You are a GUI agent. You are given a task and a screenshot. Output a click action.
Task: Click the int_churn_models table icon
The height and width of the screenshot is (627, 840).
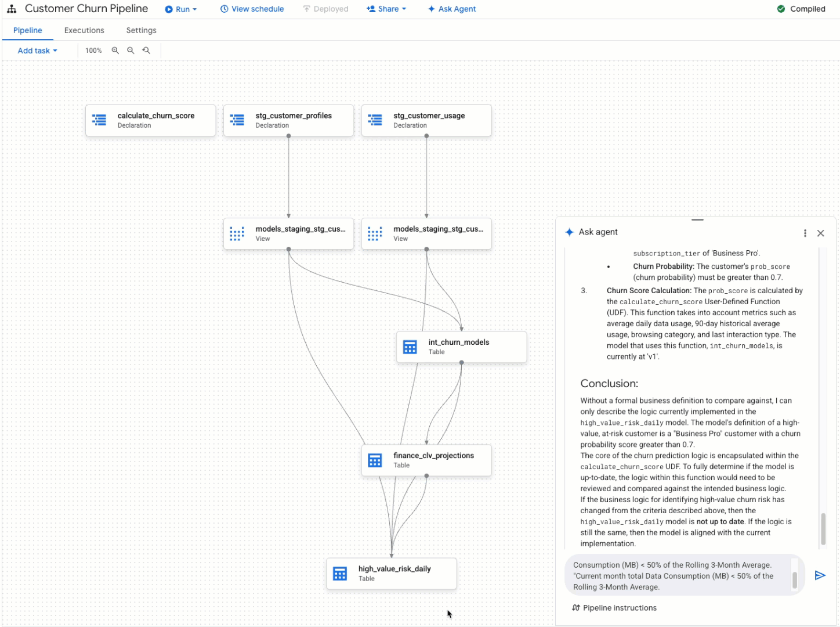click(410, 347)
